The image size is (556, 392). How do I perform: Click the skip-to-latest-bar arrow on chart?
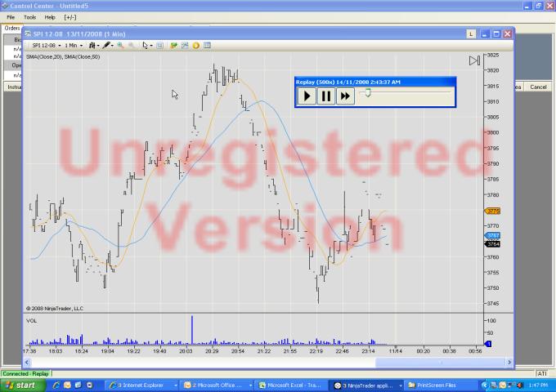click(x=474, y=60)
